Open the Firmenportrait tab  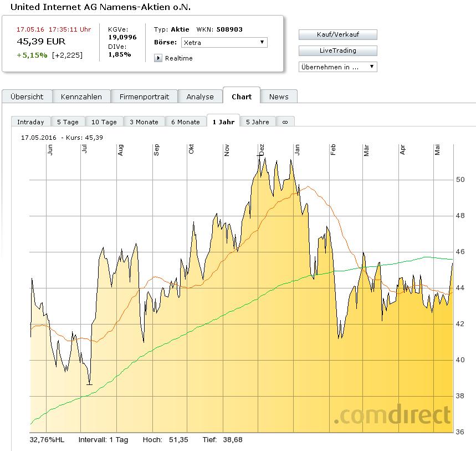point(144,97)
